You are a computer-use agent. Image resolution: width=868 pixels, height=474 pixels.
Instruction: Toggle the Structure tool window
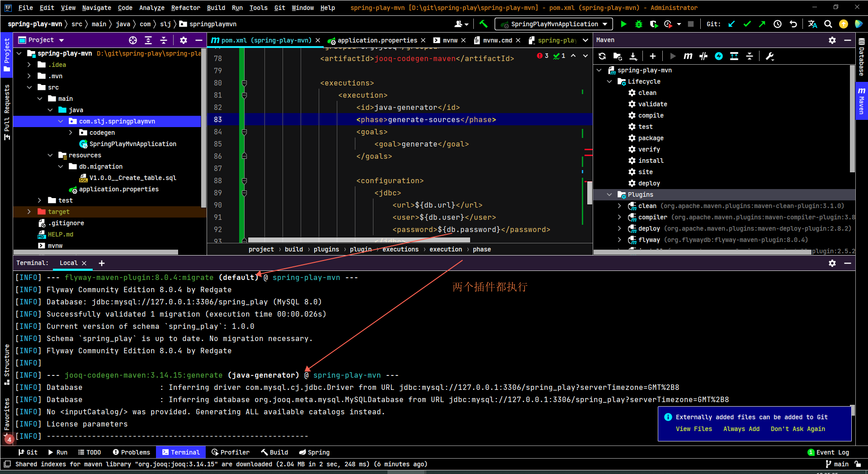point(6,365)
